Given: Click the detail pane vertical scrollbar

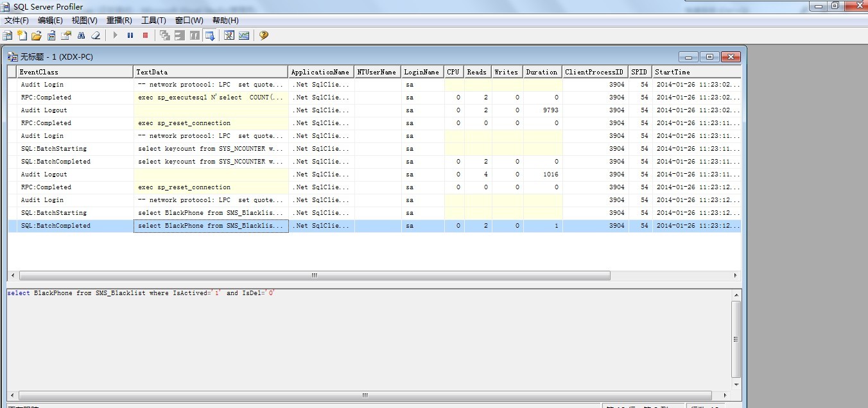Looking at the screenshot, I should 736,339.
